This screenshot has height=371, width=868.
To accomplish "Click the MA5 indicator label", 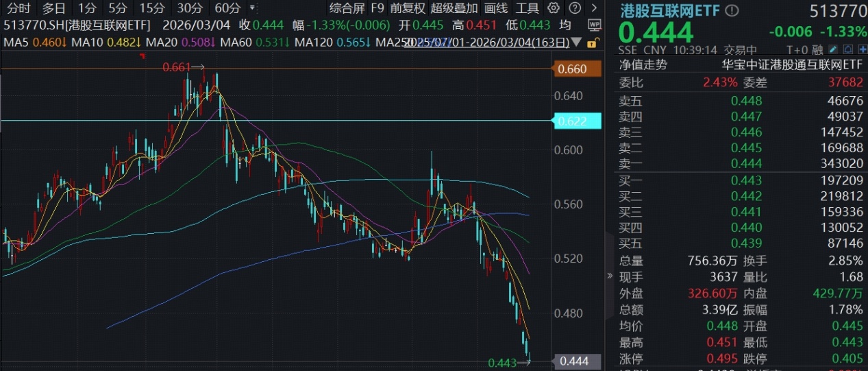I will click(x=15, y=43).
